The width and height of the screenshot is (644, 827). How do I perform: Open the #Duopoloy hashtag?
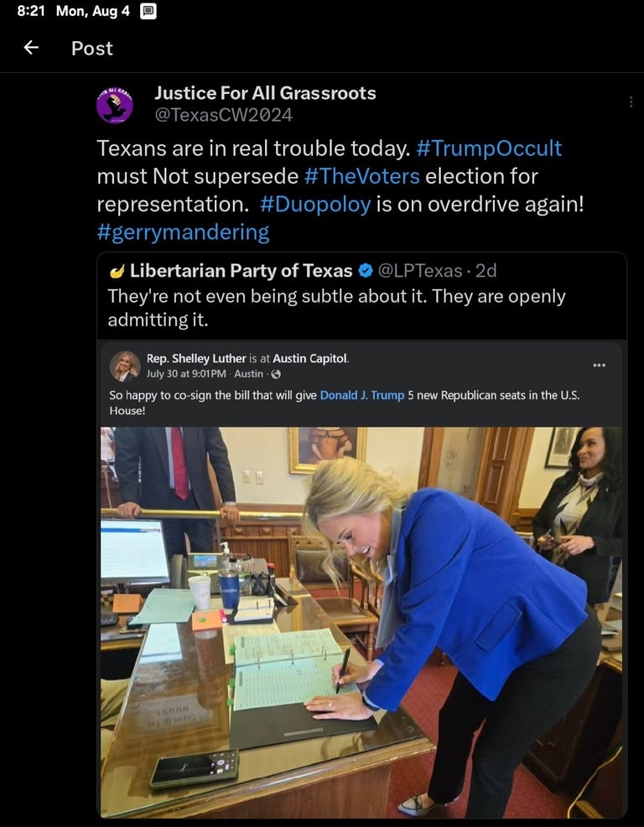(315, 205)
